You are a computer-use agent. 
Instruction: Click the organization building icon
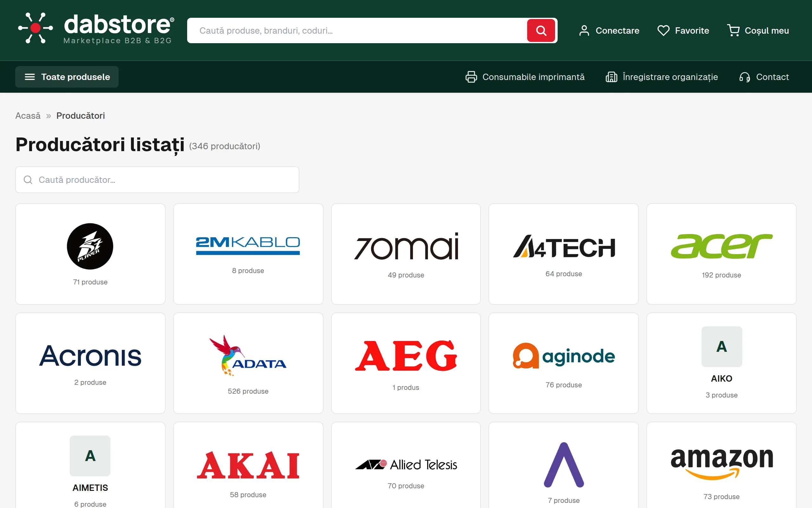(611, 77)
